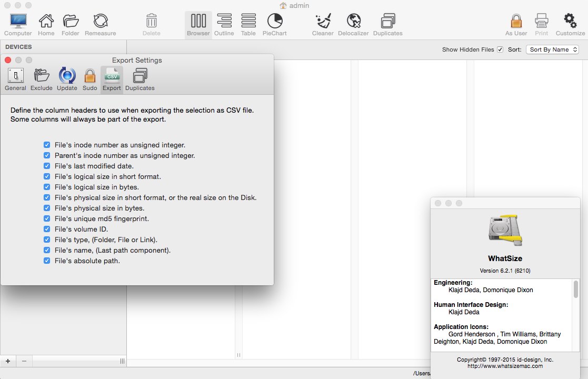Open the Sort By Name dropdown
The image size is (588, 379).
point(552,49)
